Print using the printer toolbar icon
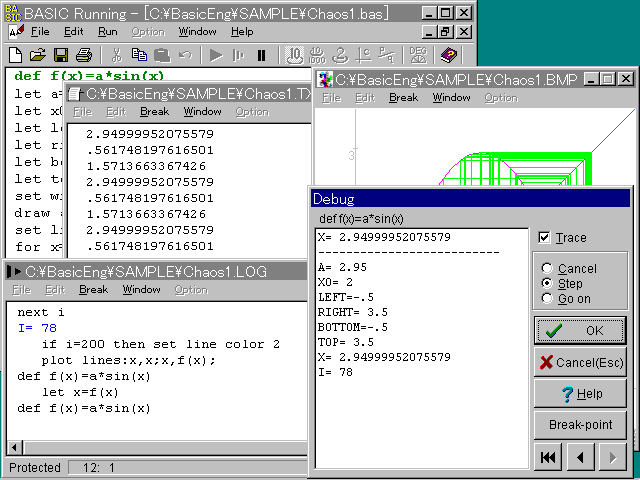This screenshot has height=480, width=640. (84, 55)
